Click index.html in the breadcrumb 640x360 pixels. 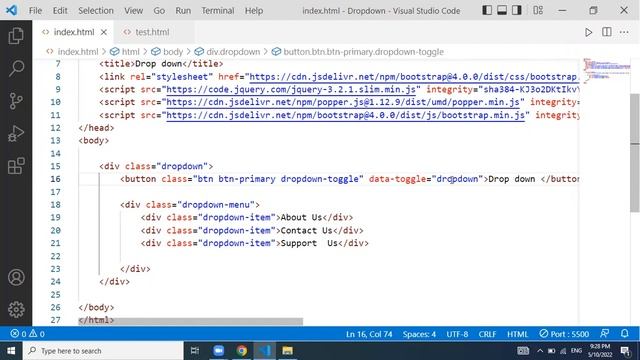78,52
